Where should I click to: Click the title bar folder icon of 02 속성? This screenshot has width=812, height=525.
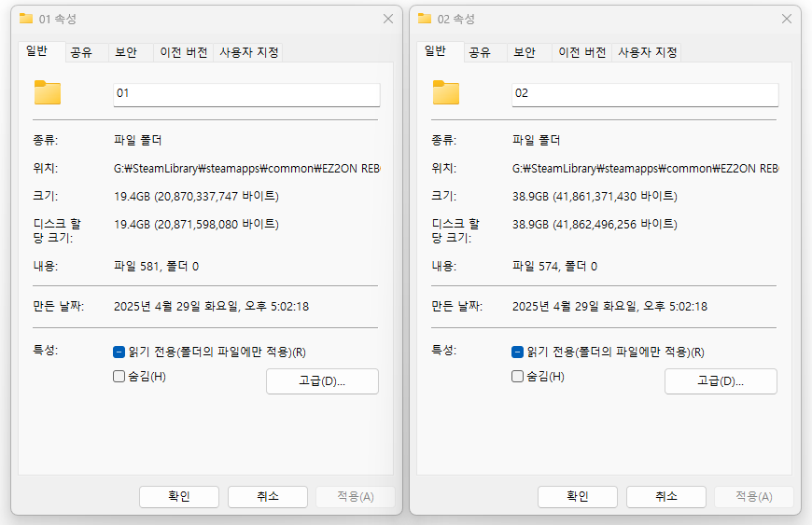click(425, 19)
